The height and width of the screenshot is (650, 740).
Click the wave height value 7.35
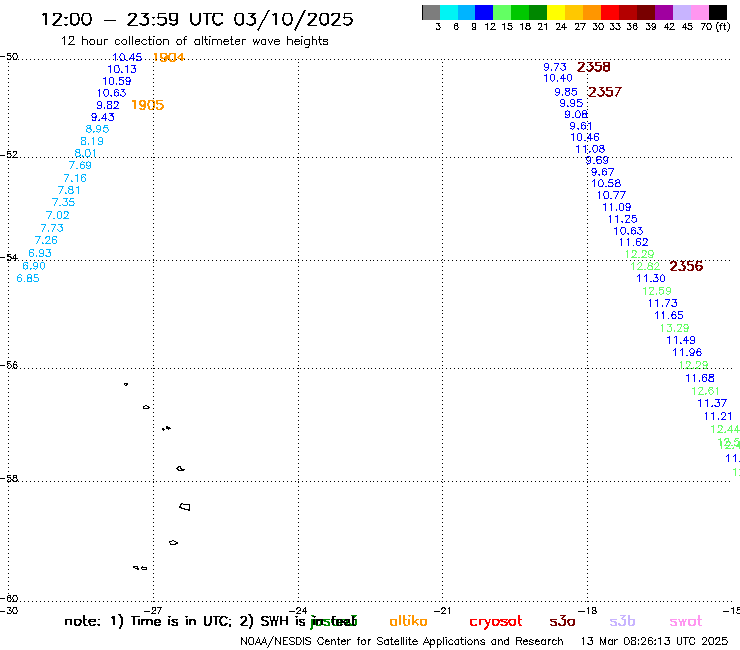click(x=63, y=203)
